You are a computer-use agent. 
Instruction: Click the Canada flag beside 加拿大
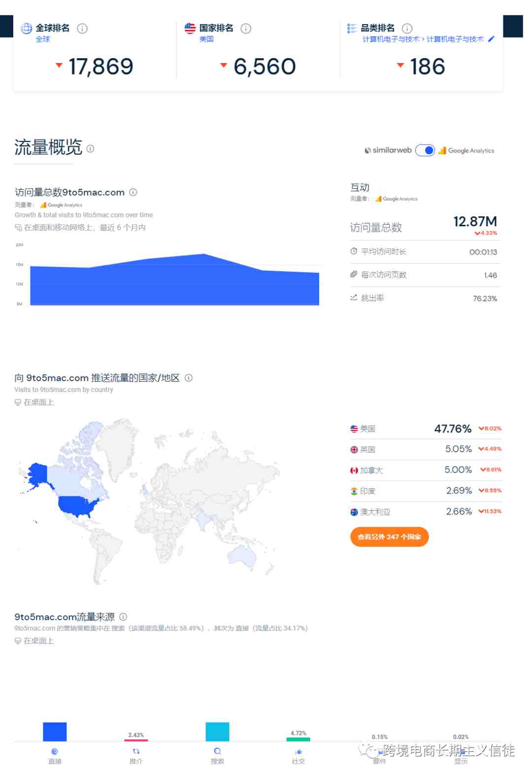pyautogui.click(x=354, y=470)
